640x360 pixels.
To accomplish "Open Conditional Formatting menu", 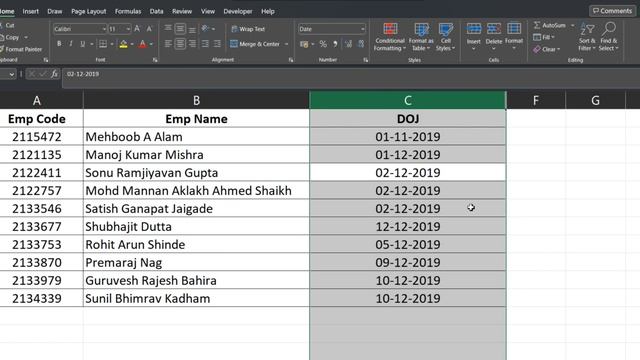I will click(x=390, y=37).
